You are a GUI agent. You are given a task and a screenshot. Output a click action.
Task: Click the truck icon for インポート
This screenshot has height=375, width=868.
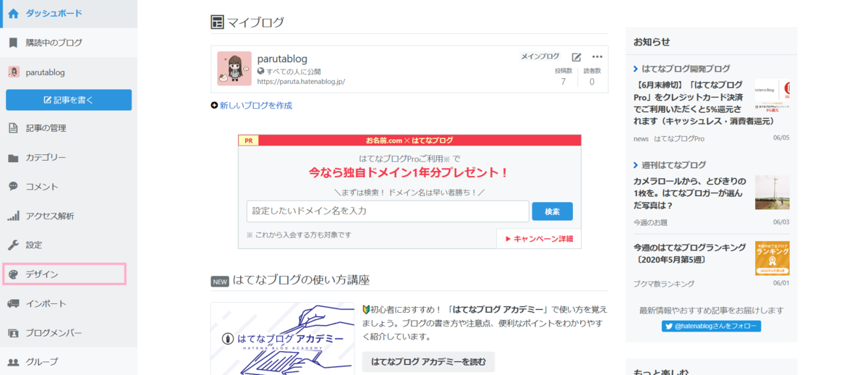coord(13,303)
